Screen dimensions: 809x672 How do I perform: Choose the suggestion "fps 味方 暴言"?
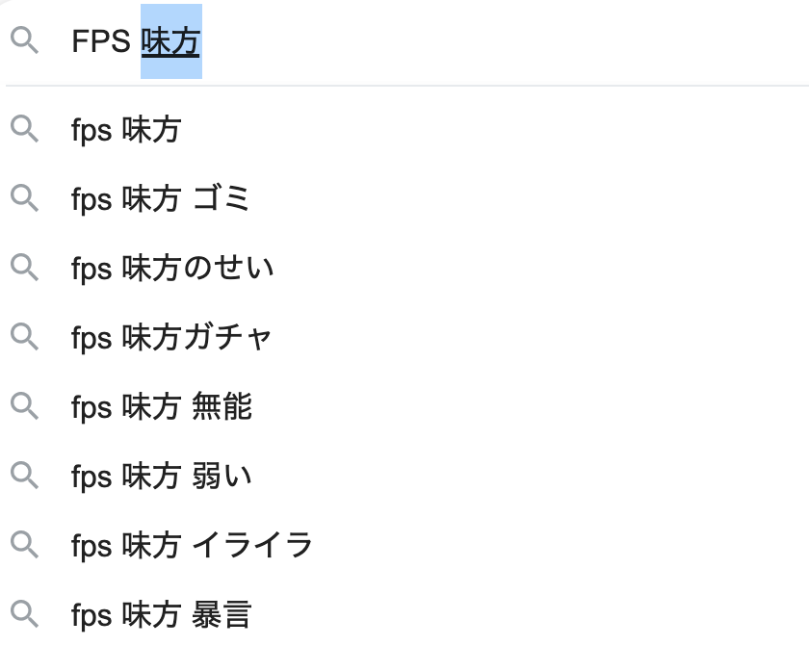click(x=161, y=614)
